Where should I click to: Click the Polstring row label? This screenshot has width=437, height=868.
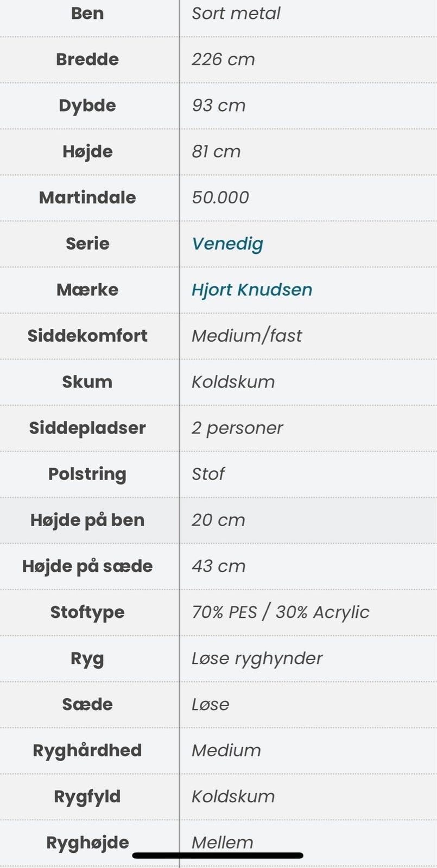[x=87, y=474]
